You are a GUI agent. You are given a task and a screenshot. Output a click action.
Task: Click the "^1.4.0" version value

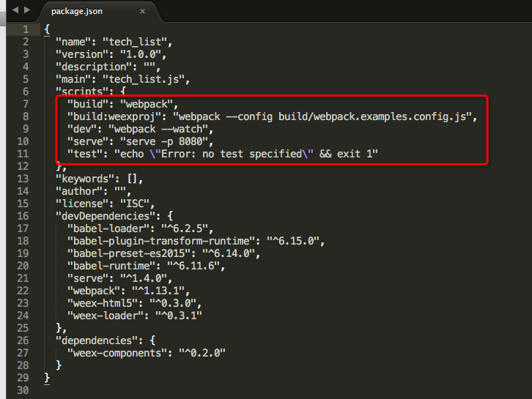(144, 279)
